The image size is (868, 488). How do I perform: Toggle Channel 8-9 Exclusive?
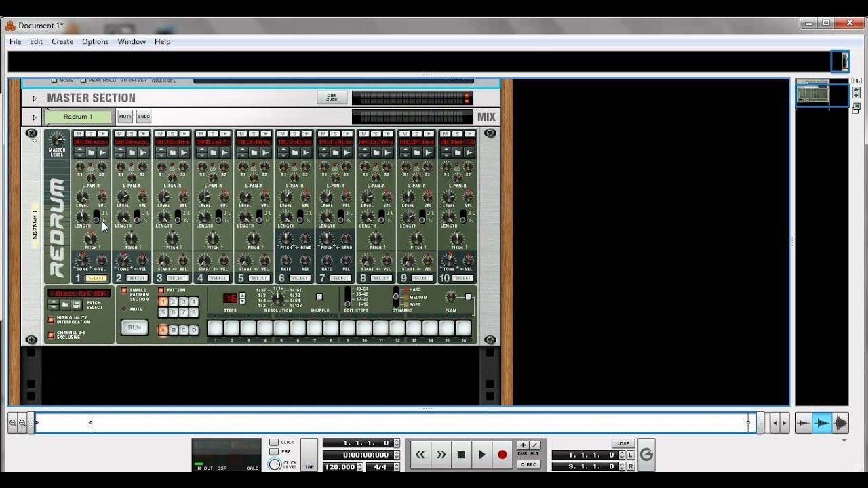(51, 335)
